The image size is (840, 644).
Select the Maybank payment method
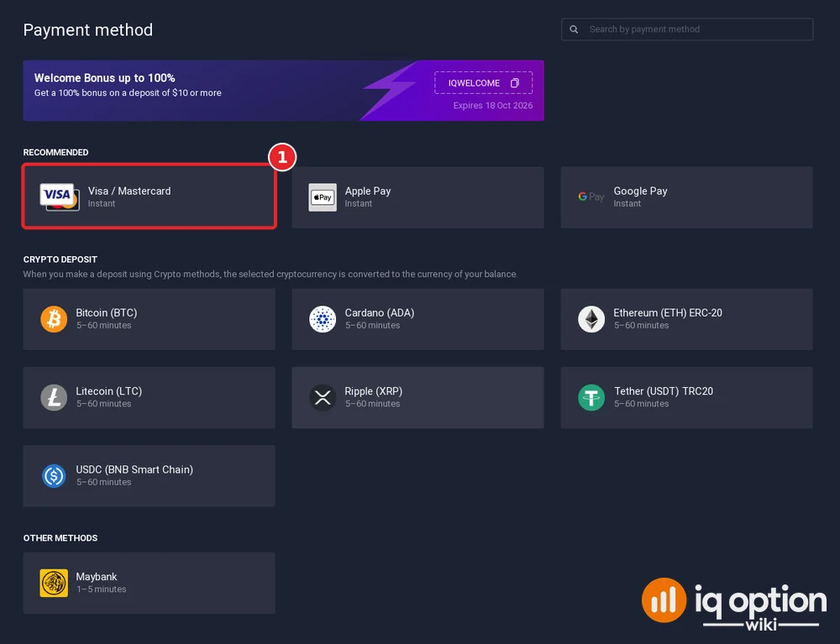click(149, 583)
